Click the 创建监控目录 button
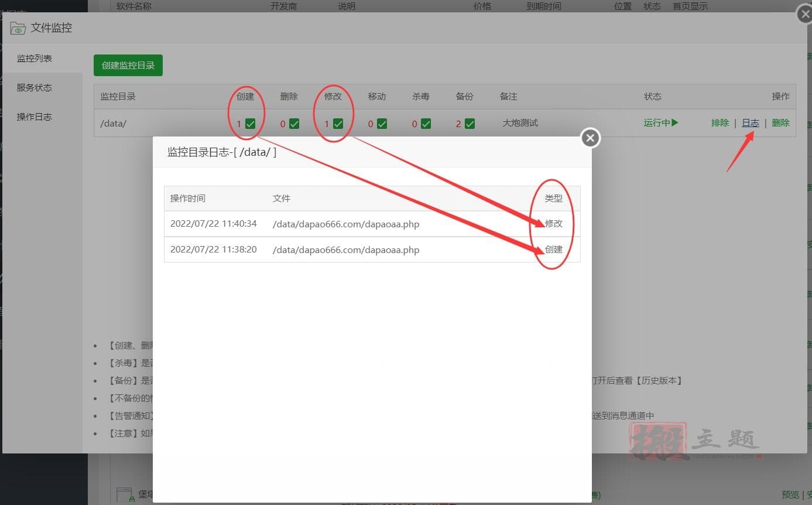This screenshot has height=505, width=812. coord(128,66)
